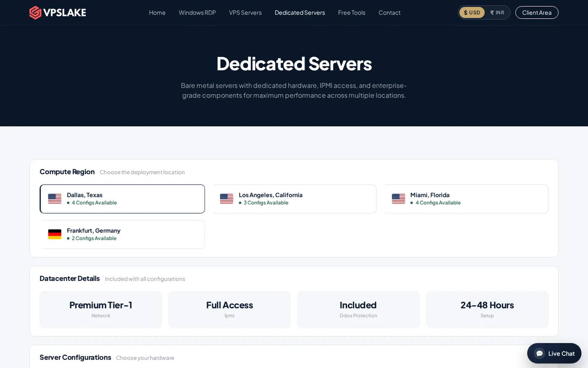Click the '3 Configs Available' text
The image size is (588, 368).
click(x=266, y=203)
